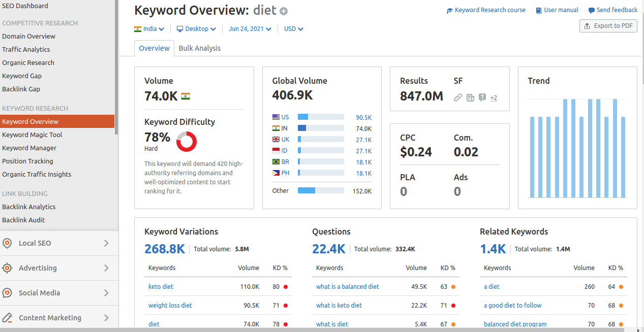Open the keto diet keyword link

click(161, 286)
